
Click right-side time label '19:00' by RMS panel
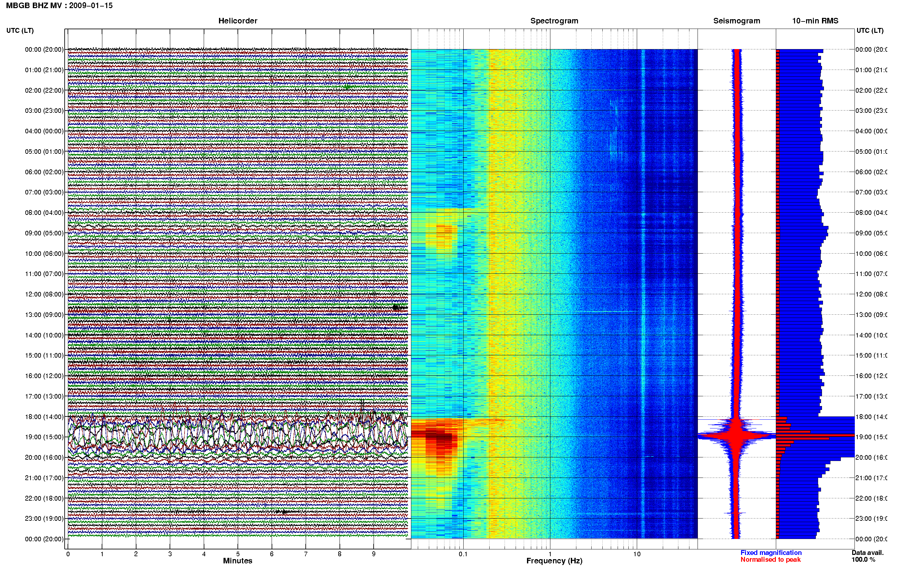pos(871,437)
